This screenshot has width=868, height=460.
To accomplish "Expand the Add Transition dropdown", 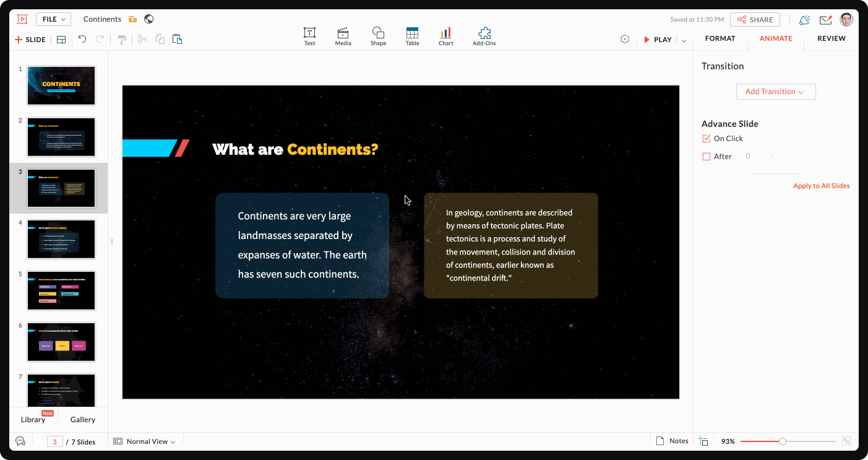I will [x=775, y=92].
